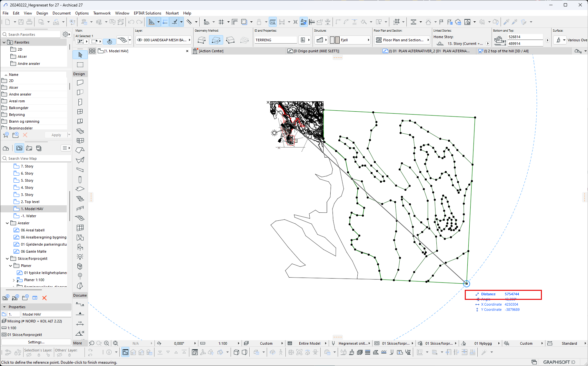The width and height of the screenshot is (588, 366).
Task: Select the Marquee tool in the toolbox
Action: (80, 65)
